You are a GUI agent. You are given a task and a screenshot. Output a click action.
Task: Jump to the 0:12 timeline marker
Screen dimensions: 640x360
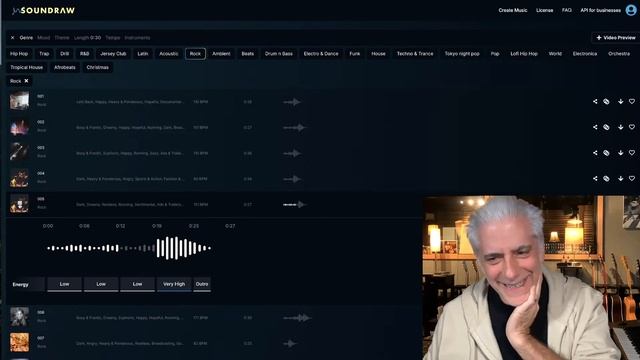pyautogui.click(x=120, y=226)
